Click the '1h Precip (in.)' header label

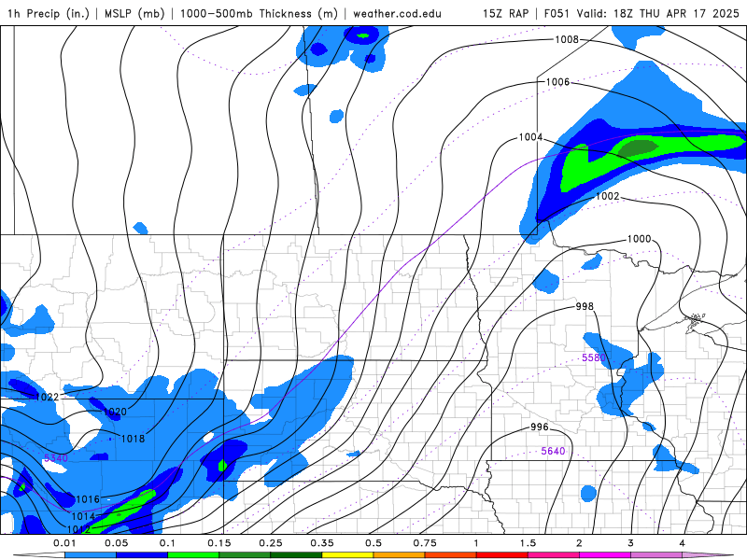click(x=49, y=13)
